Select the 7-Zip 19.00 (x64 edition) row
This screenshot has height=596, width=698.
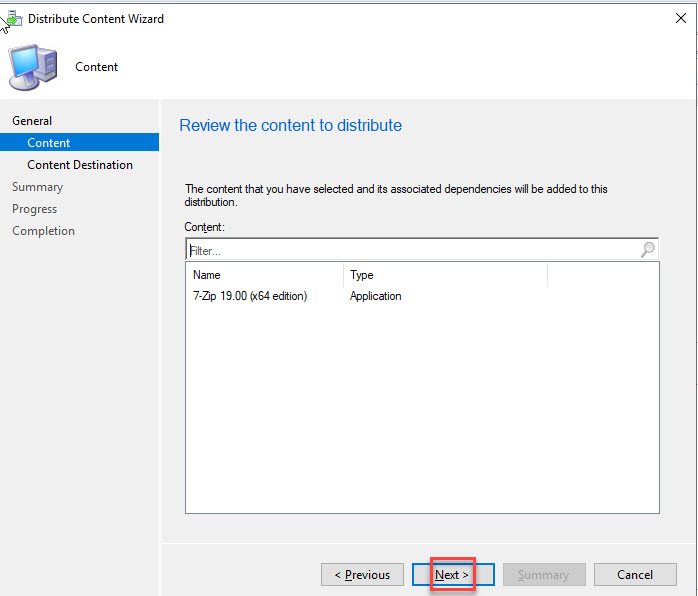click(x=250, y=296)
